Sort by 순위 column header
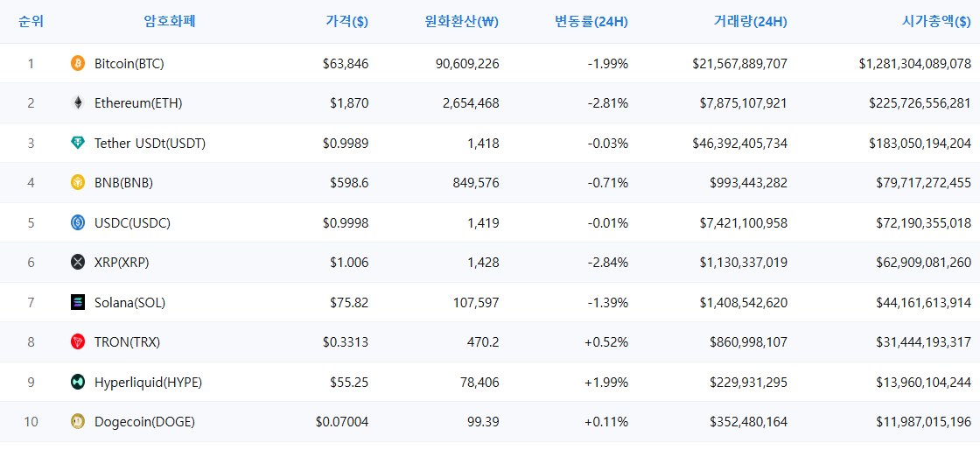Viewport: 980px width, 450px height. point(31,22)
